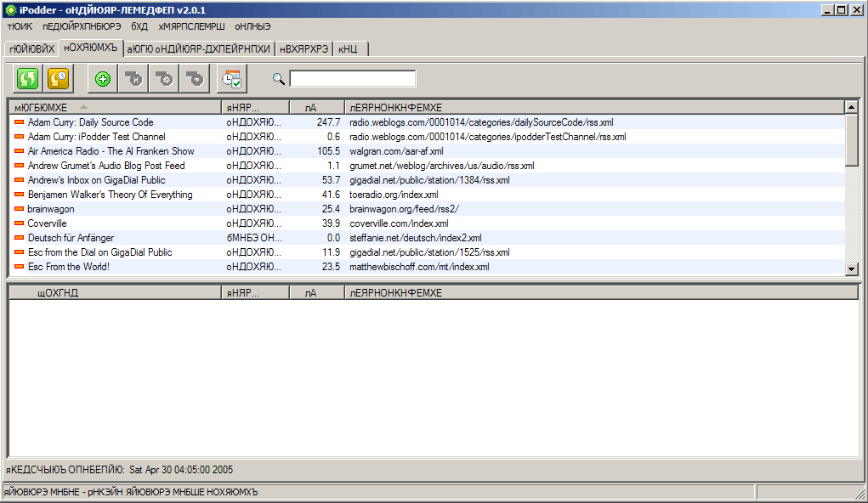Click the third gray feed toolbar icon
The image size is (868, 503).
point(195,79)
